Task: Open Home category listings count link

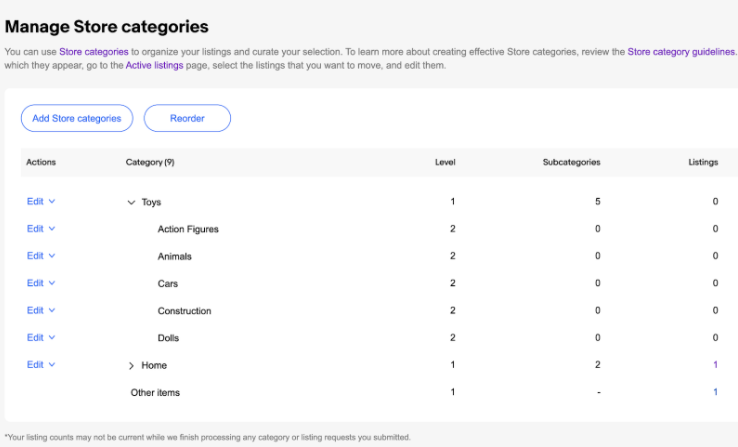Action: 715,365
